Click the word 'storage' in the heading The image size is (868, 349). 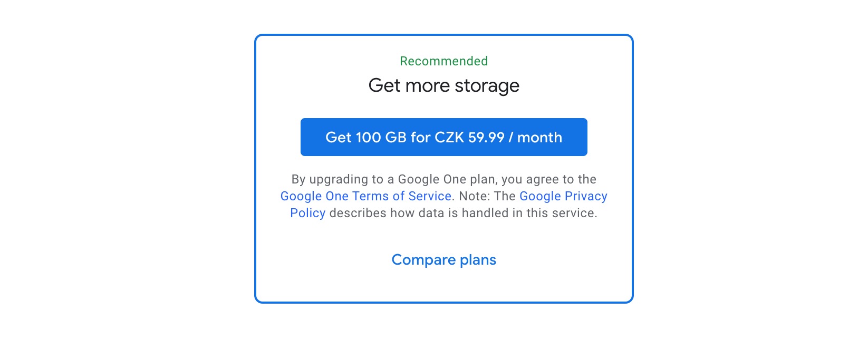click(487, 86)
